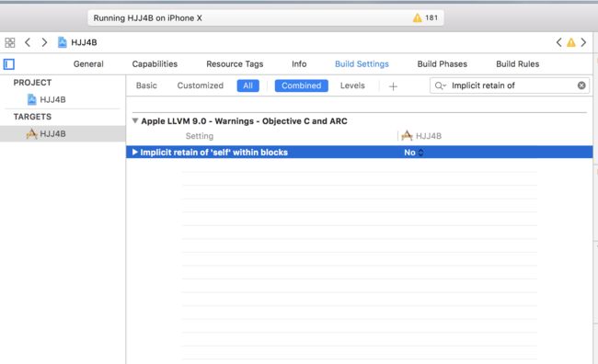Click the HJJ4B project file icon in jump bar
This screenshot has height=364, width=598.
coord(63,42)
